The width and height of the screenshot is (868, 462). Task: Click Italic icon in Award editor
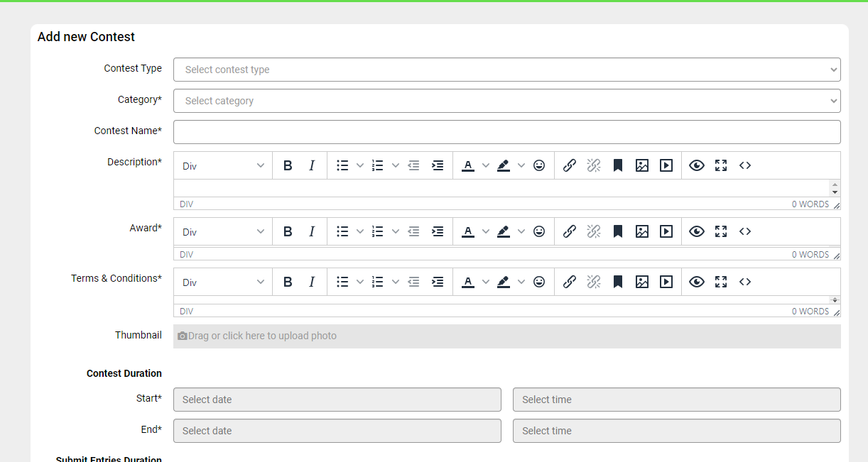point(311,231)
